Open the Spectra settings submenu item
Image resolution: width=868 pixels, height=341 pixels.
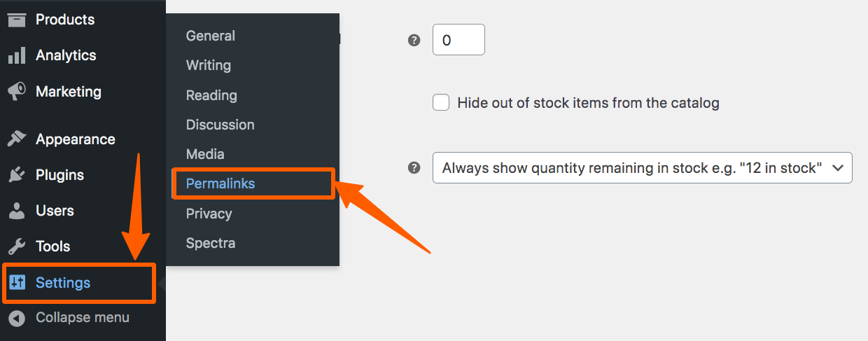(x=211, y=244)
